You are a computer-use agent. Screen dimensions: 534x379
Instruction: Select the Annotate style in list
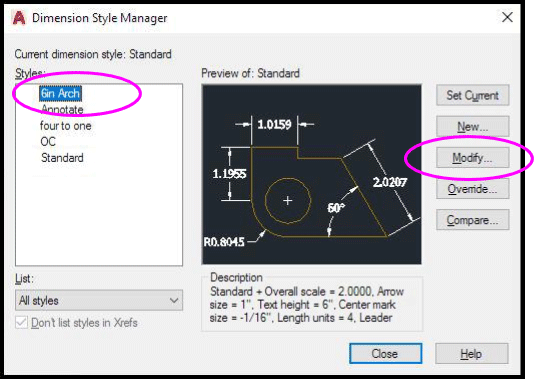(62, 110)
